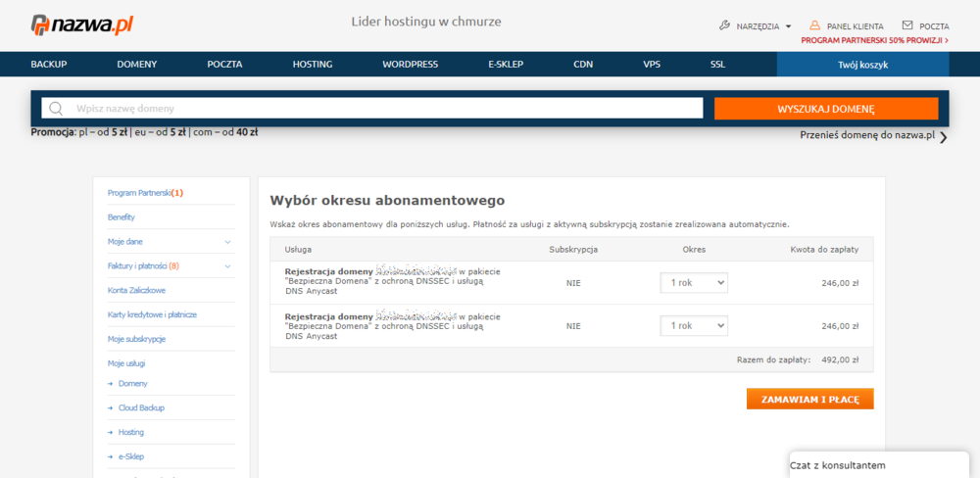Viewport: 980px width, 478px height.
Task: Open Moje usługi sidebar link
Action: tap(126, 363)
